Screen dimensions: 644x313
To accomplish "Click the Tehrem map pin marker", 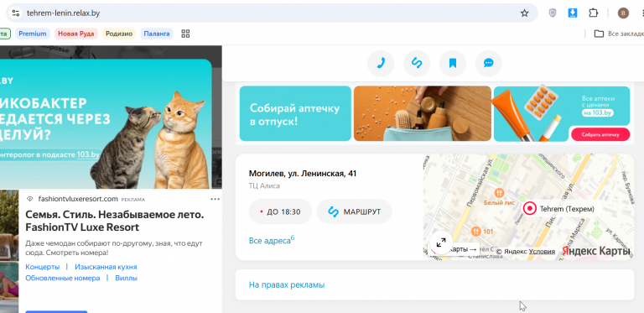I will click(530, 209).
